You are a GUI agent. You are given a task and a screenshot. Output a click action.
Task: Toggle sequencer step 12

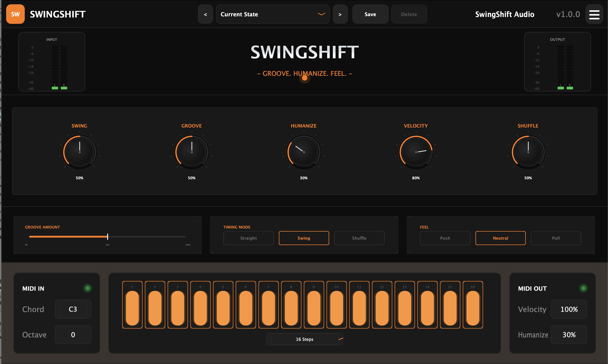382,305
